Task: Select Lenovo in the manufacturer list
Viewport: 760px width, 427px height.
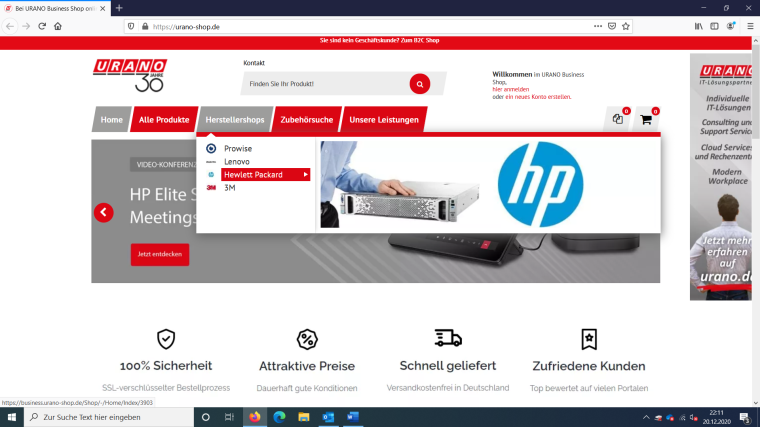Action: coord(237,161)
